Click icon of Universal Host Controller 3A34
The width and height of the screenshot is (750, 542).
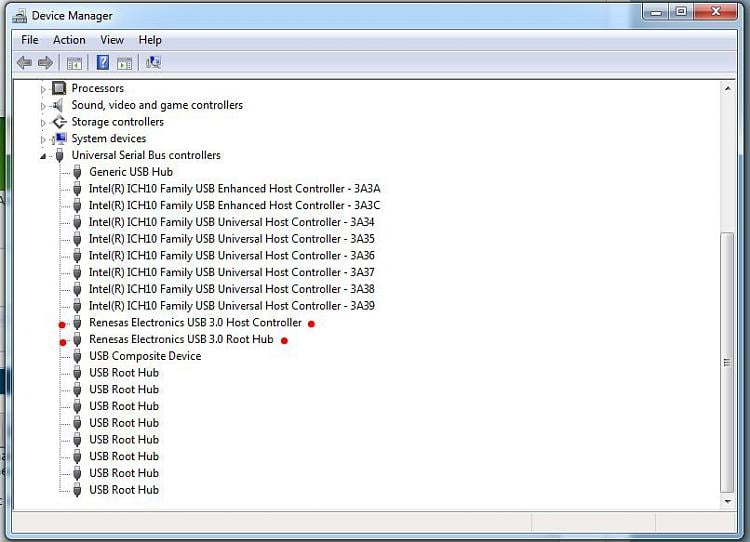pyautogui.click(x=77, y=222)
